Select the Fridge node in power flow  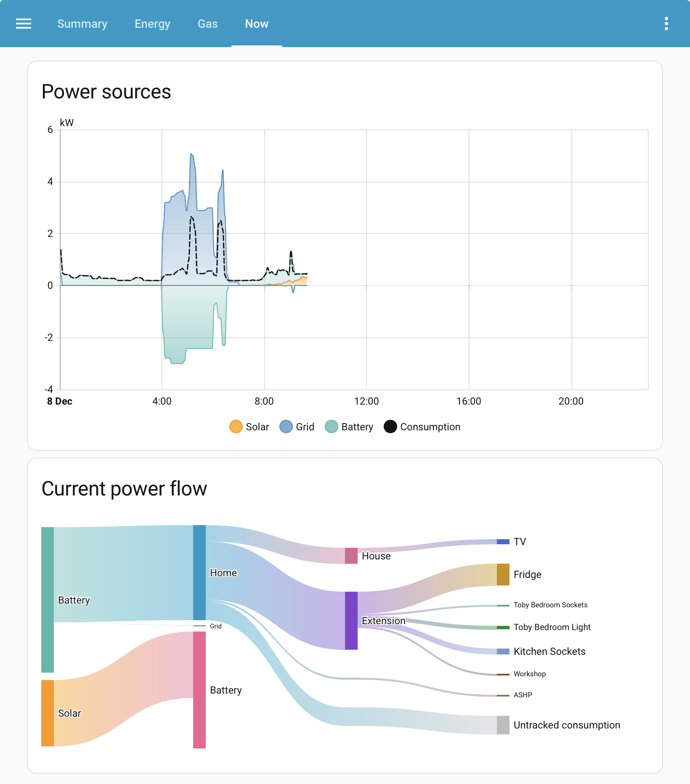[503, 575]
